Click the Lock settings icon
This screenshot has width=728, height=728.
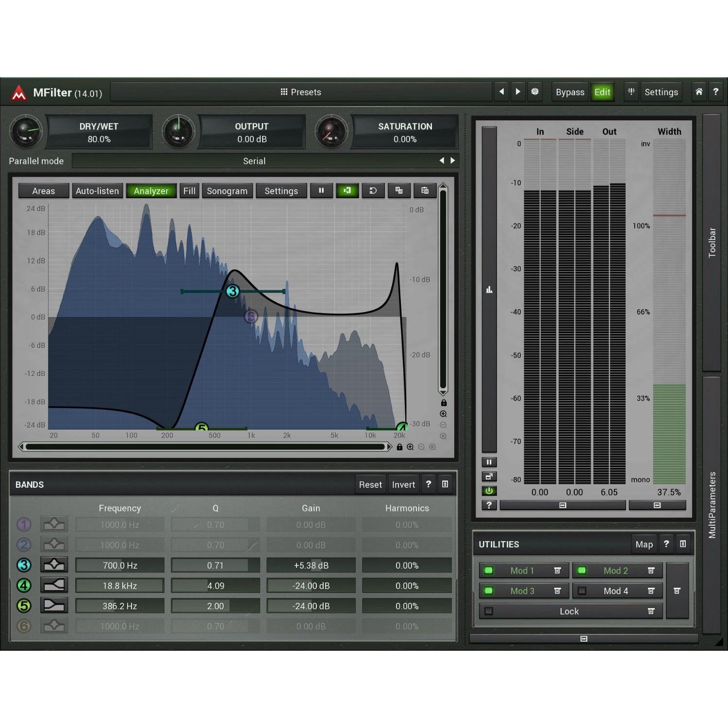pos(651,611)
